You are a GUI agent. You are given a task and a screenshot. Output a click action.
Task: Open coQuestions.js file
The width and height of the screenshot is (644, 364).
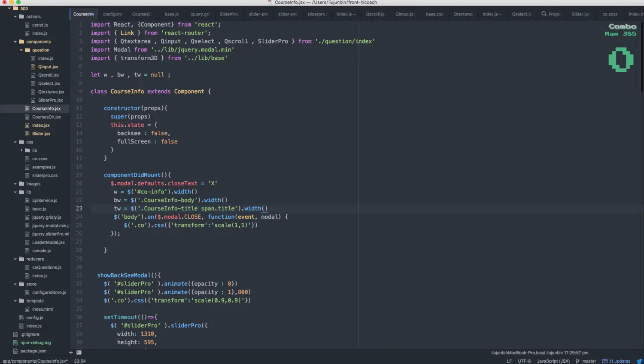(47, 267)
